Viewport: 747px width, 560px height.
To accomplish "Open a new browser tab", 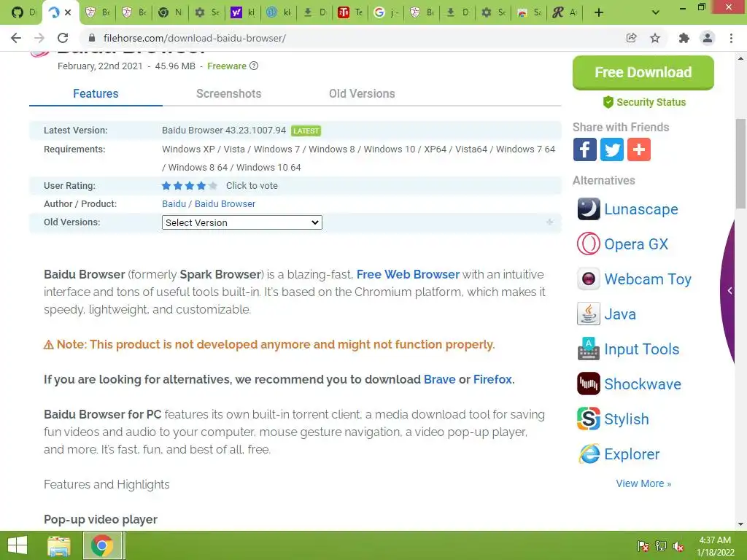I will [599, 12].
